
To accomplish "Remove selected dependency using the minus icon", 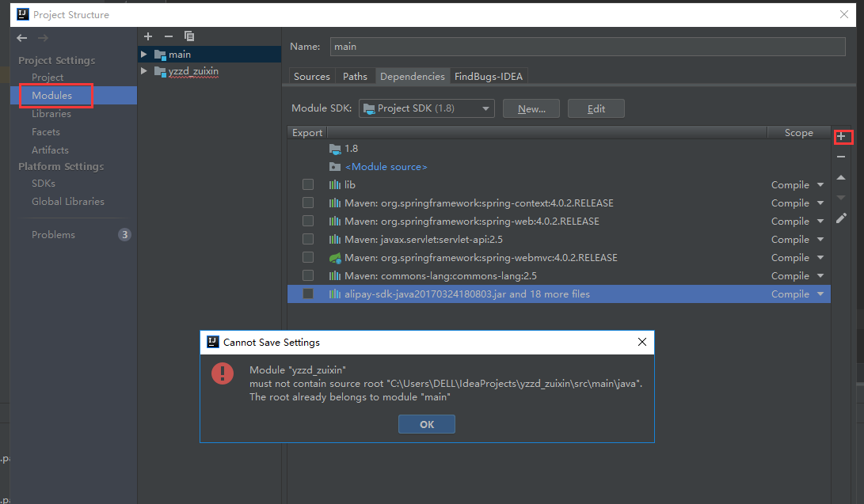I will 843,156.
